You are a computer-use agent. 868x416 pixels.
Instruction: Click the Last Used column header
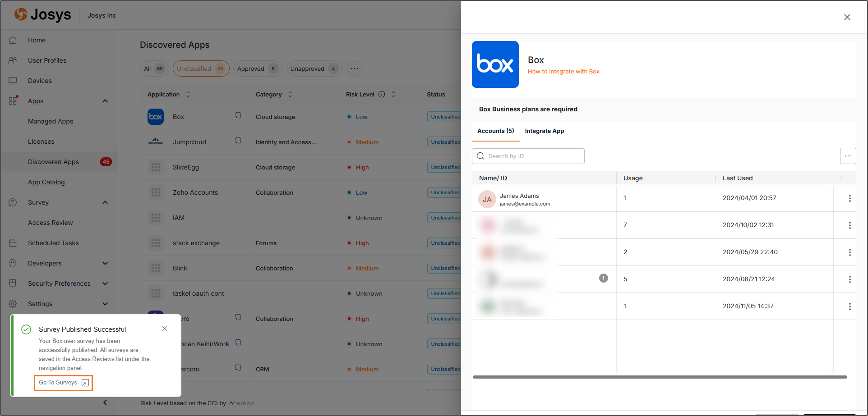[738, 178]
